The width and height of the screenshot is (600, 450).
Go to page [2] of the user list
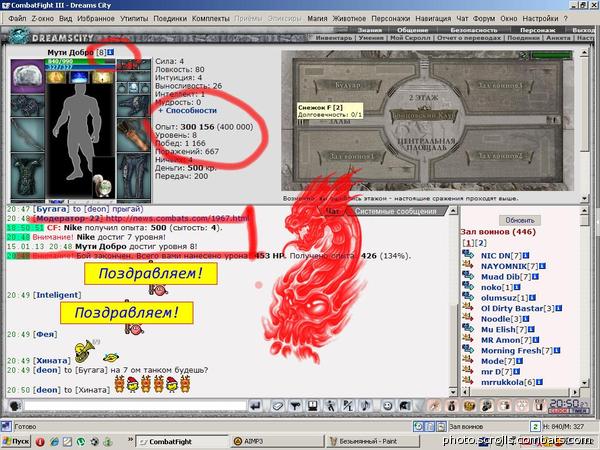click(x=481, y=243)
